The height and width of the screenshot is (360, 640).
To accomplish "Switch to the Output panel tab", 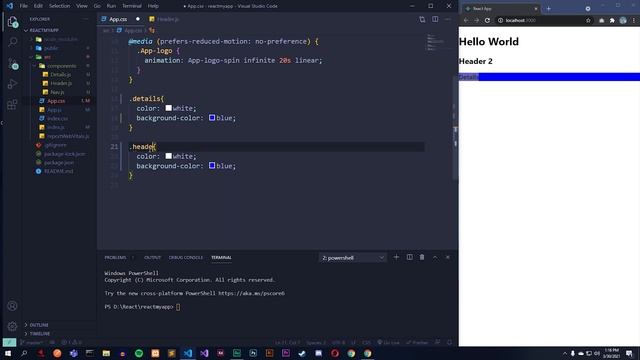I will click(x=152, y=258).
